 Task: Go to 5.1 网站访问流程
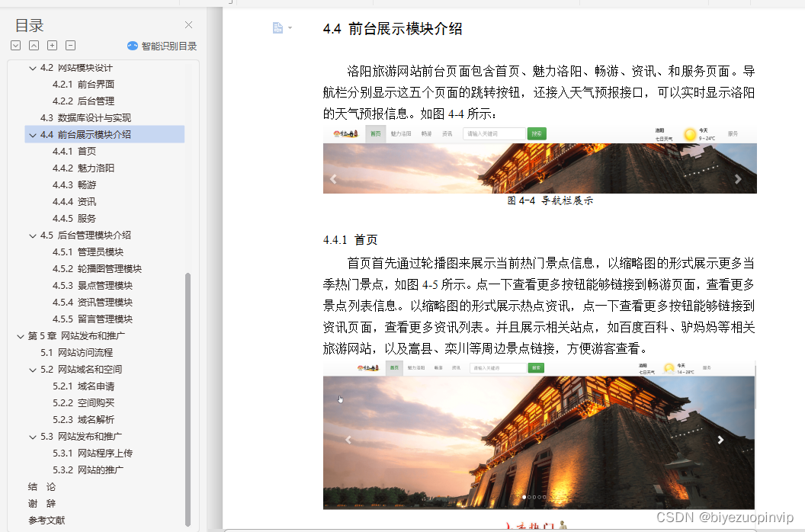[x=76, y=353]
